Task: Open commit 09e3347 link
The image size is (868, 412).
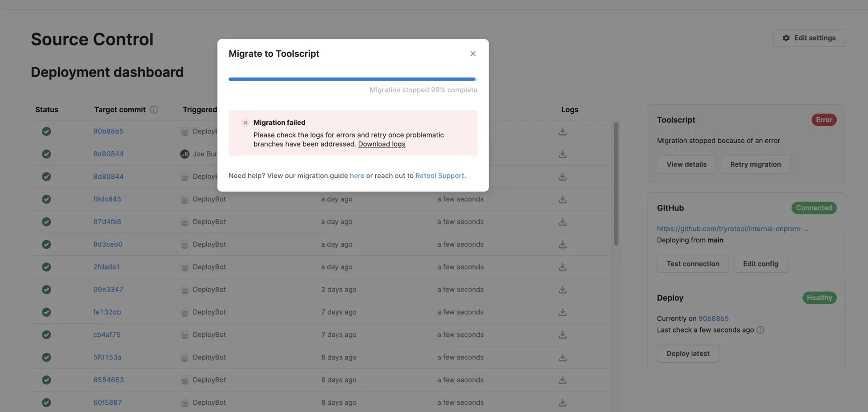Action: coord(108,290)
